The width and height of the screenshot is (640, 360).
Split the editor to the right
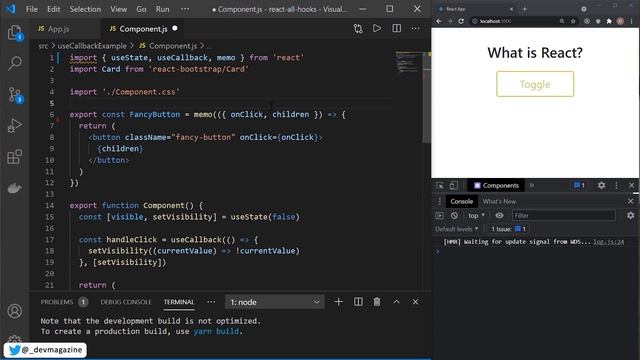[396, 29]
